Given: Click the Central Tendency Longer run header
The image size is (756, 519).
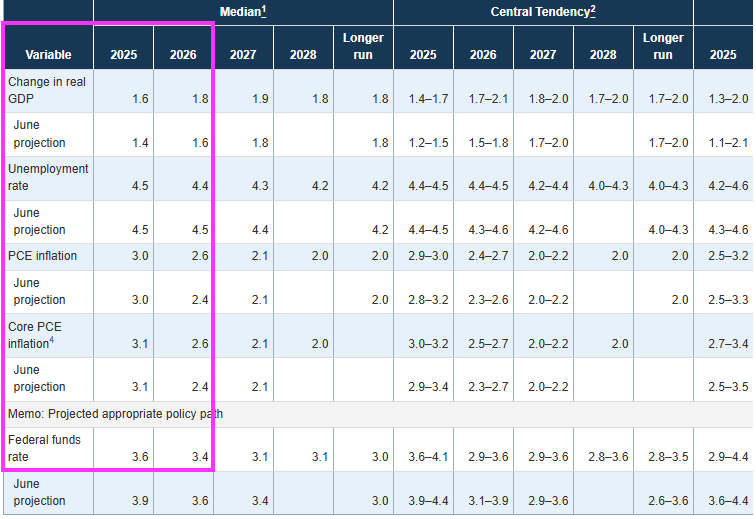Looking at the screenshot, I should (x=663, y=46).
